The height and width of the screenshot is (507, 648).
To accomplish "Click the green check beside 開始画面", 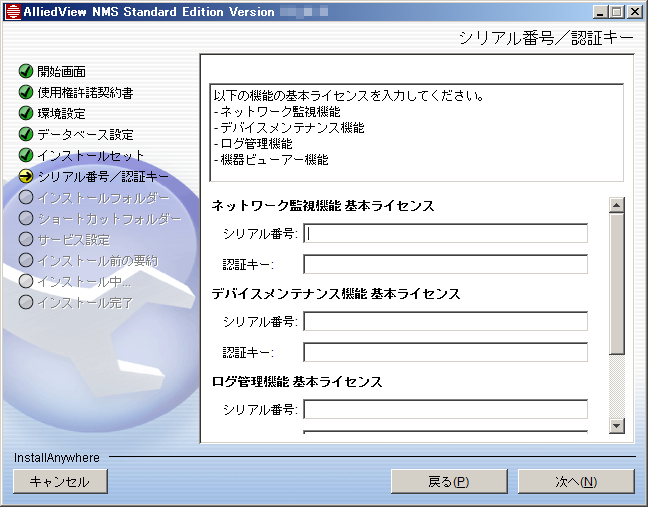I will tap(26, 71).
